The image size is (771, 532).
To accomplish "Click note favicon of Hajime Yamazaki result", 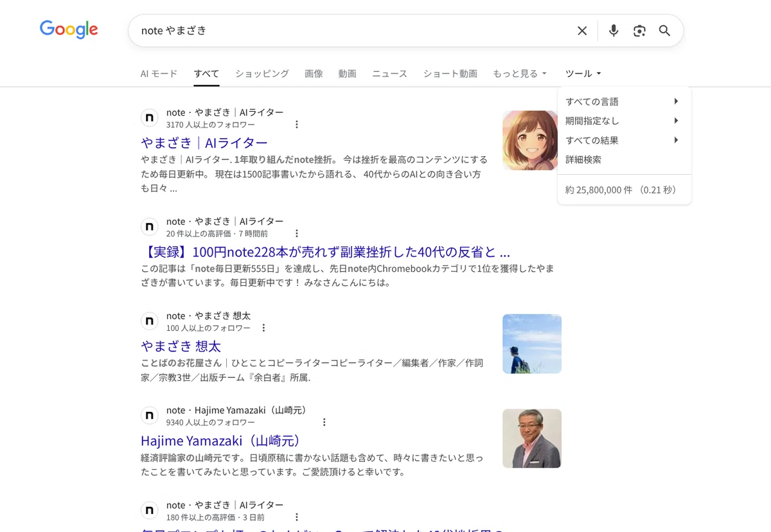I will [x=150, y=416].
